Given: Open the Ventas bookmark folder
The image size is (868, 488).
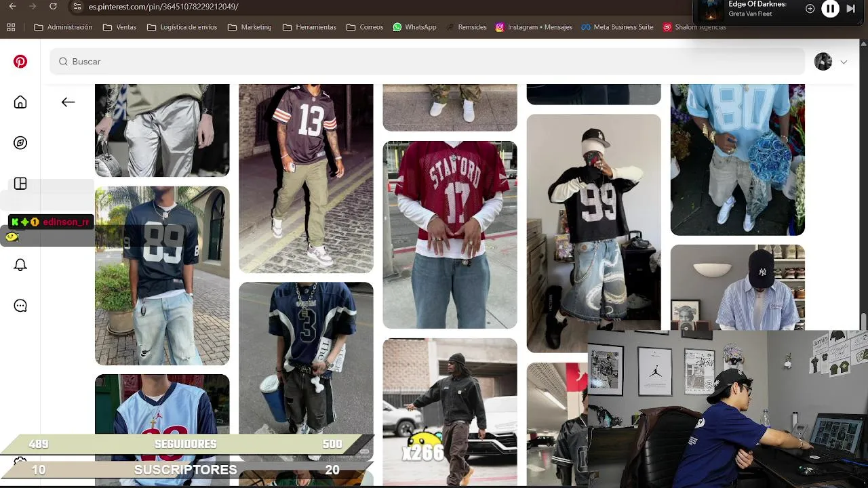Looking at the screenshot, I should 119,27.
